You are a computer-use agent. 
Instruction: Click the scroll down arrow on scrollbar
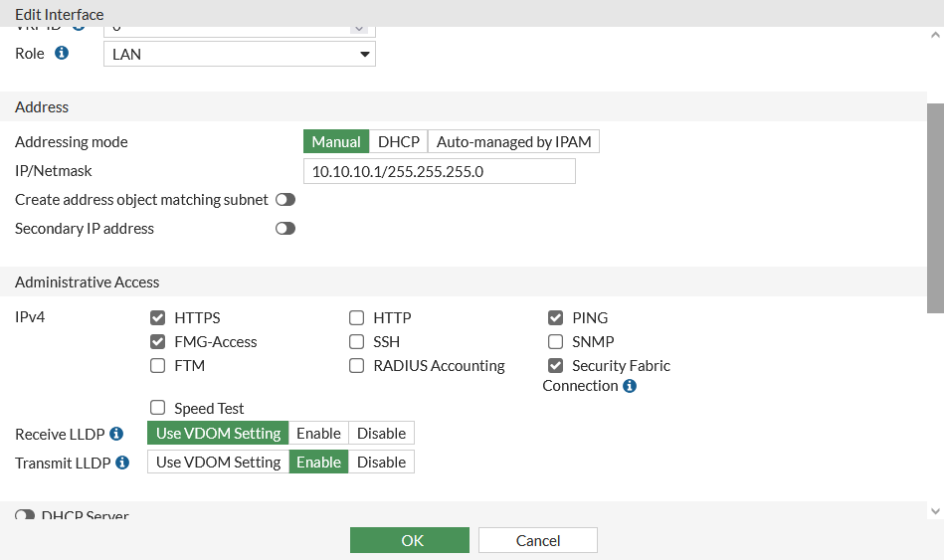[x=934, y=510]
